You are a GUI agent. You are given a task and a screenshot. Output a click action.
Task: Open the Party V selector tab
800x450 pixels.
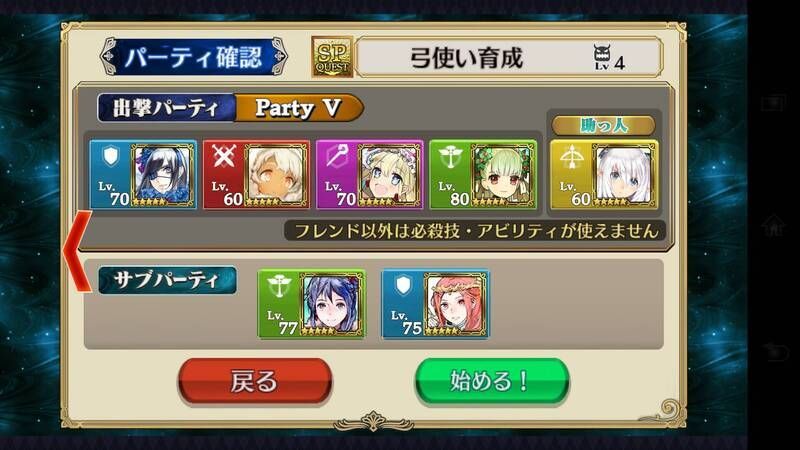(299, 108)
